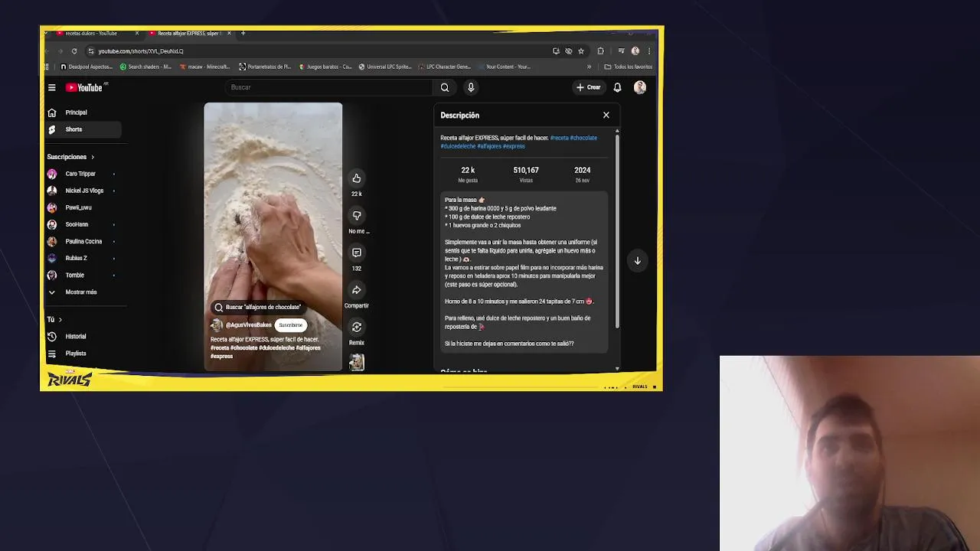Expand the 'Tú' section
Screen dimensions: 980x551
tap(54, 320)
